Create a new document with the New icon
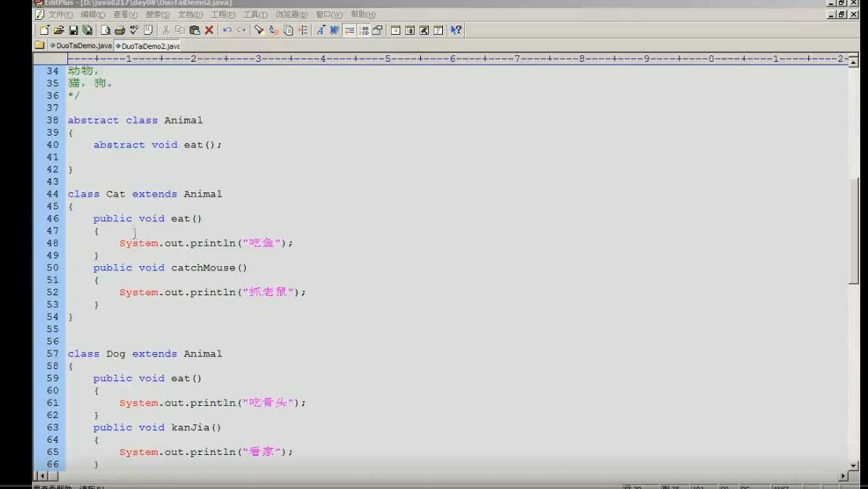 [x=45, y=30]
